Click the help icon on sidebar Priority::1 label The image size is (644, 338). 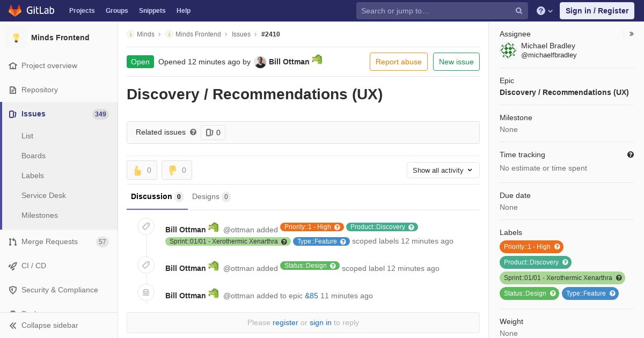557,247
